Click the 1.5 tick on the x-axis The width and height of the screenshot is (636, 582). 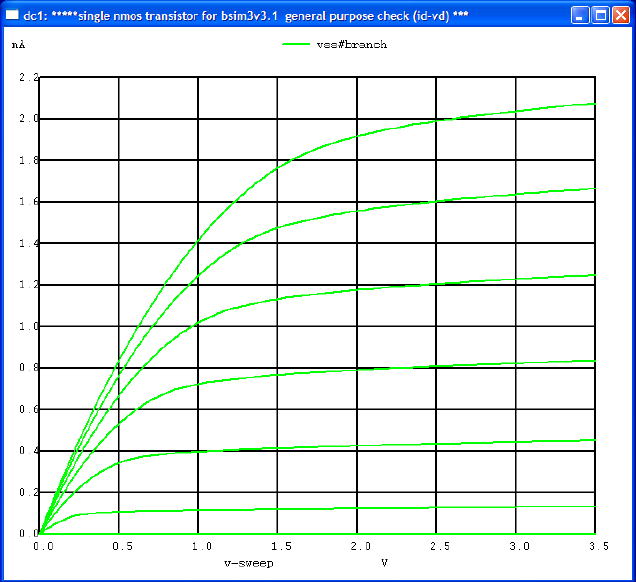[x=281, y=546]
